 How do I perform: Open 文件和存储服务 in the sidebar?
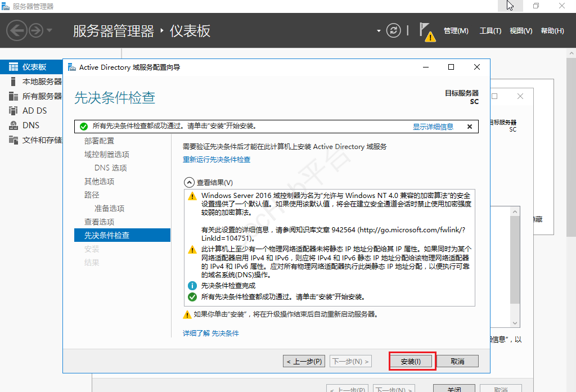click(40, 138)
